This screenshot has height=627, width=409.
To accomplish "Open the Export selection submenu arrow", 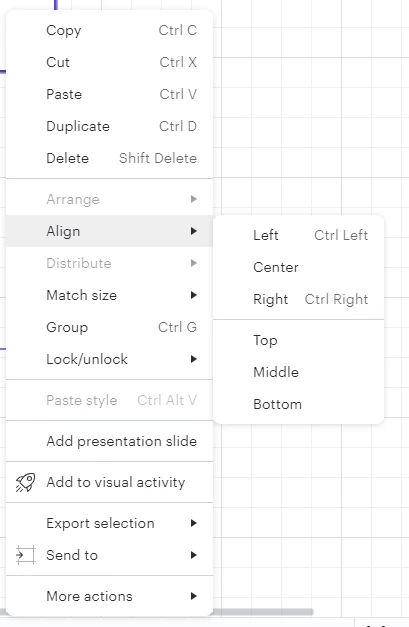I will click(194, 523).
